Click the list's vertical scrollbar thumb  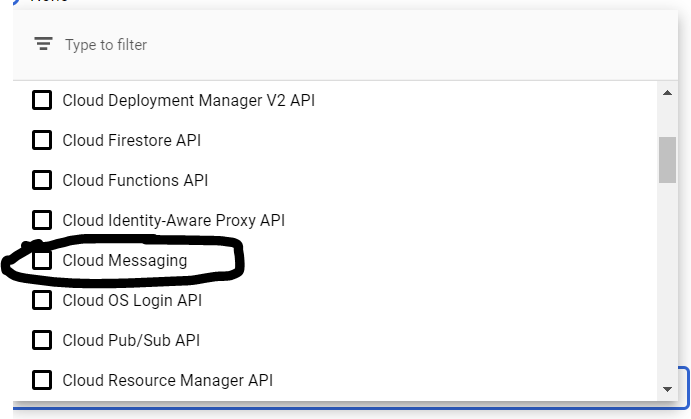click(x=667, y=160)
